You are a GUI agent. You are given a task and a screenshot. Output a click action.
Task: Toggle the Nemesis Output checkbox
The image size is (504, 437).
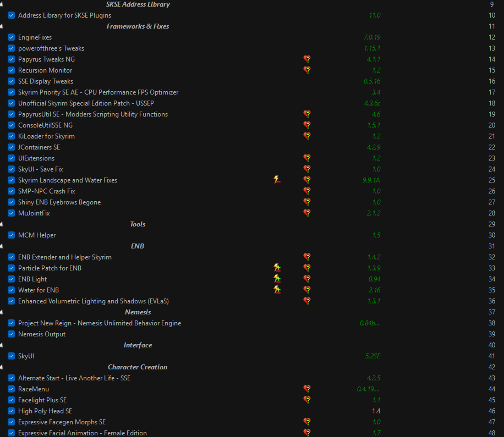pyautogui.click(x=11, y=334)
